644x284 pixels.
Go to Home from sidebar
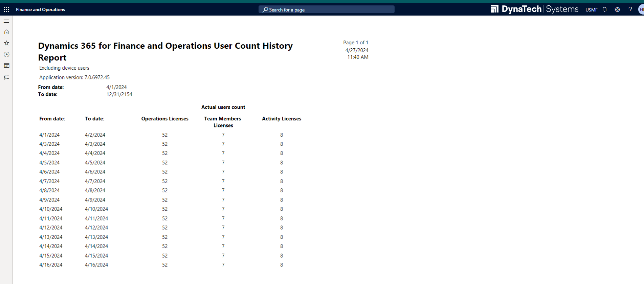[6, 32]
